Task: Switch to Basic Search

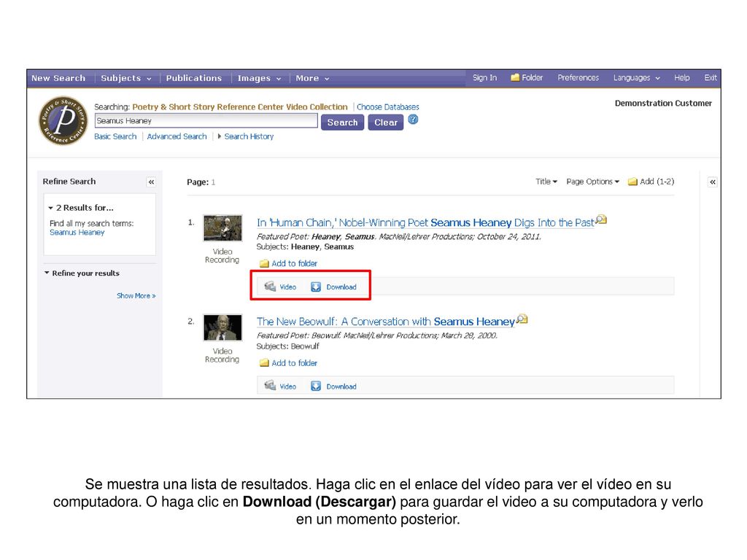Action: point(115,136)
